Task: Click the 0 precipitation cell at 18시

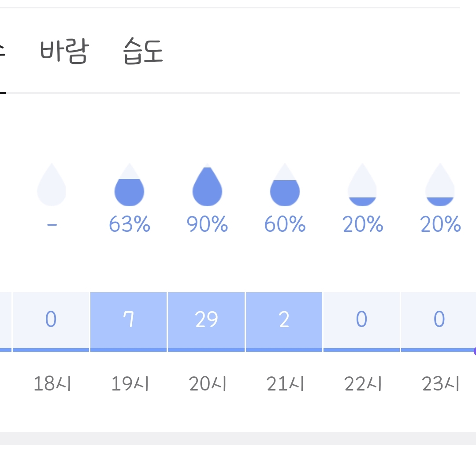Action: tap(51, 322)
